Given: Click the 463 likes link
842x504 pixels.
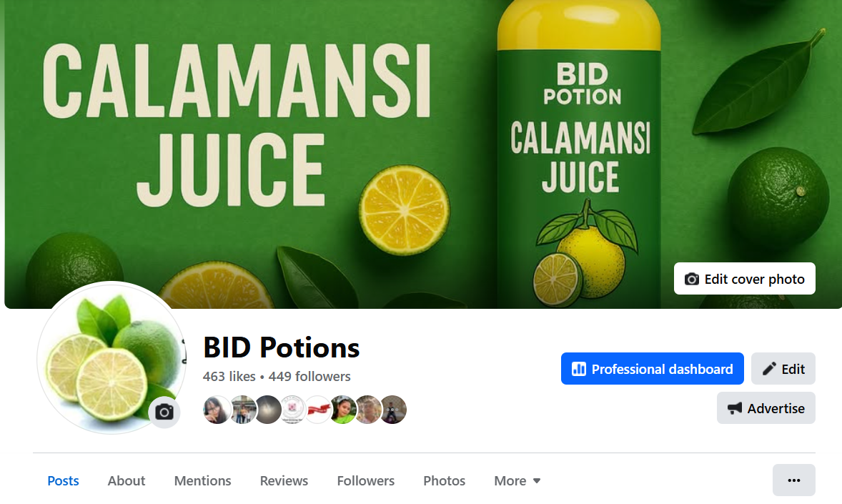Looking at the screenshot, I should [229, 377].
